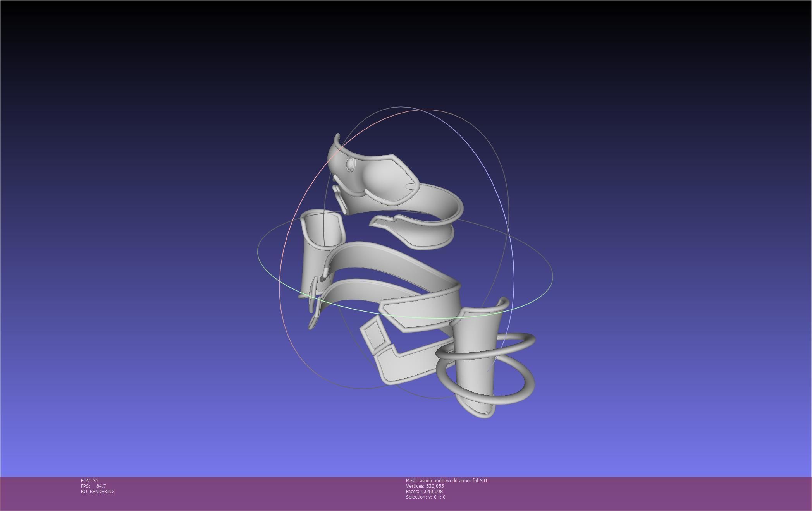This screenshot has width=812, height=511.
Task: Click the Selection: v: 0 f: 0 text
Action: (425, 497)
